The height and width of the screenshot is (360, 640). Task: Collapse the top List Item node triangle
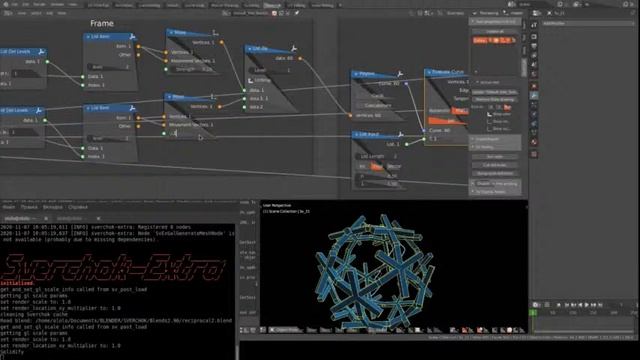pyautogui.click(x=88, y=37)
